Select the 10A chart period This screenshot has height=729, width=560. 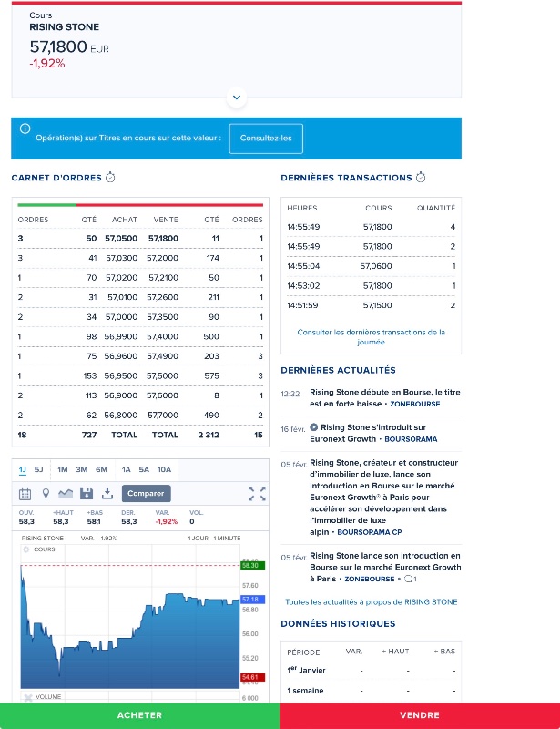click(x=164, y=469)
